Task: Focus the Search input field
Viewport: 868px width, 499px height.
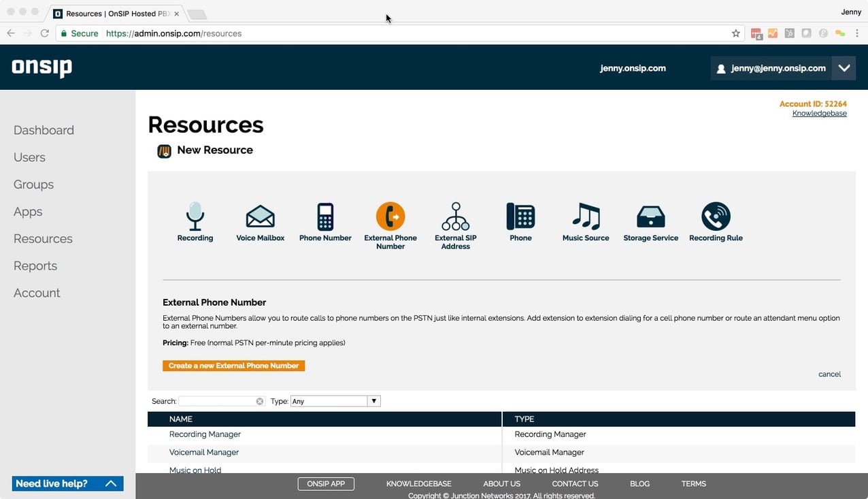Action: click(x=216, y=402)
